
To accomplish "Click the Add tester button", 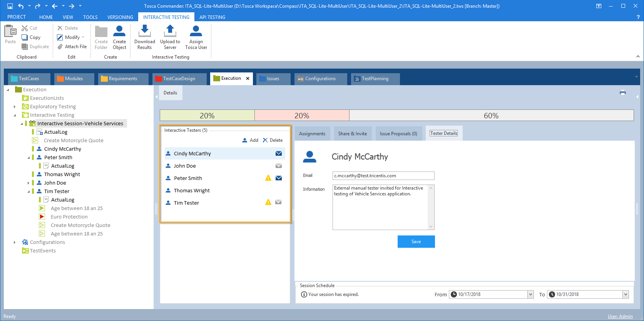I will pos(250,140).
